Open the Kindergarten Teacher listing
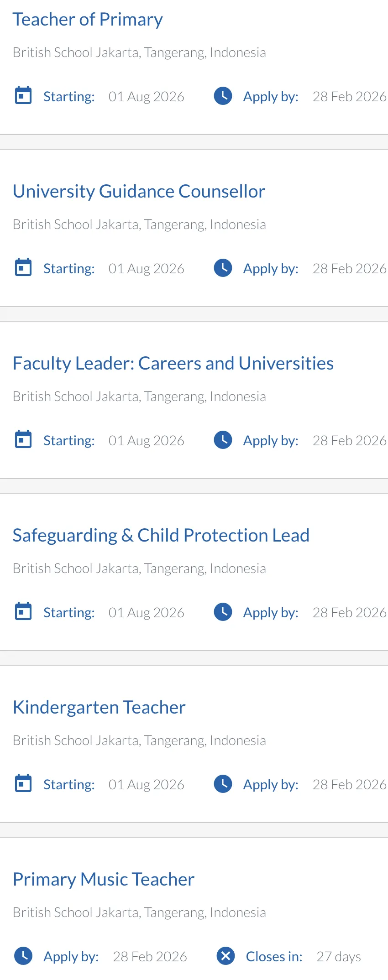 pyautogui.click(x=99, y=708)
